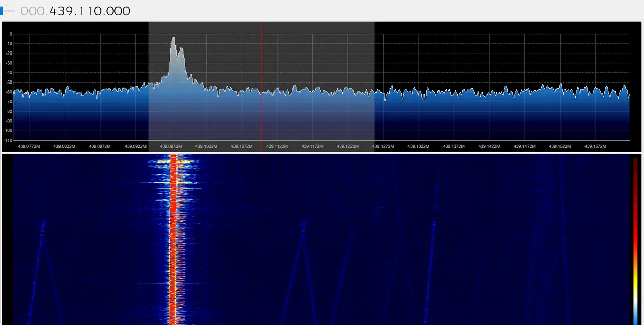Screen dimensions: 644x325
Task: Click the 0 dB level scale label
Action: point(11,34)
